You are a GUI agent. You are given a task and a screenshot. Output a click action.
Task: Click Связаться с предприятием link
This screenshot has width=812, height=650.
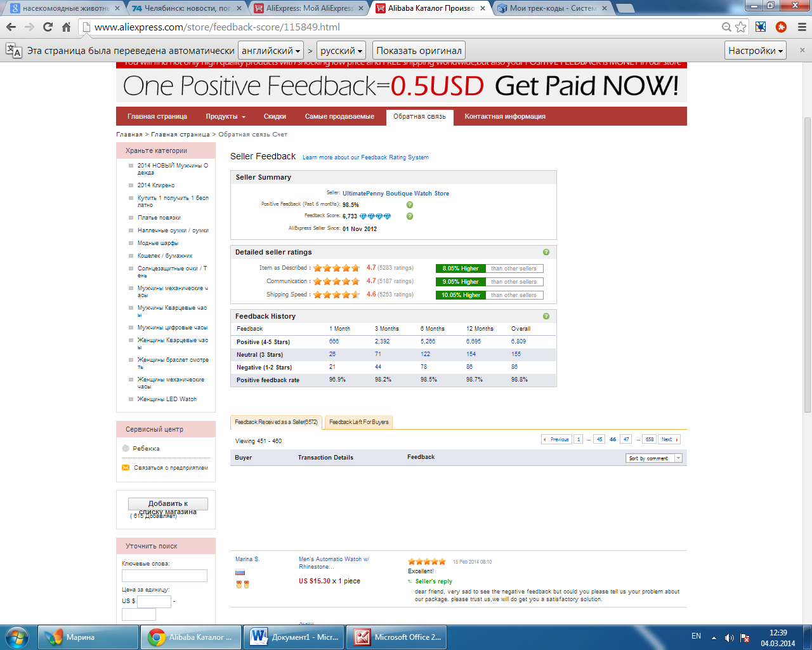171,468
